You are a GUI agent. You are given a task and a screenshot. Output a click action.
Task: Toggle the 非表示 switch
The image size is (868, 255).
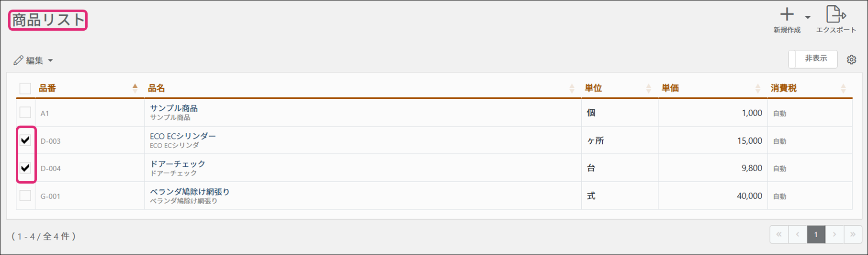[x=812, y=59]
